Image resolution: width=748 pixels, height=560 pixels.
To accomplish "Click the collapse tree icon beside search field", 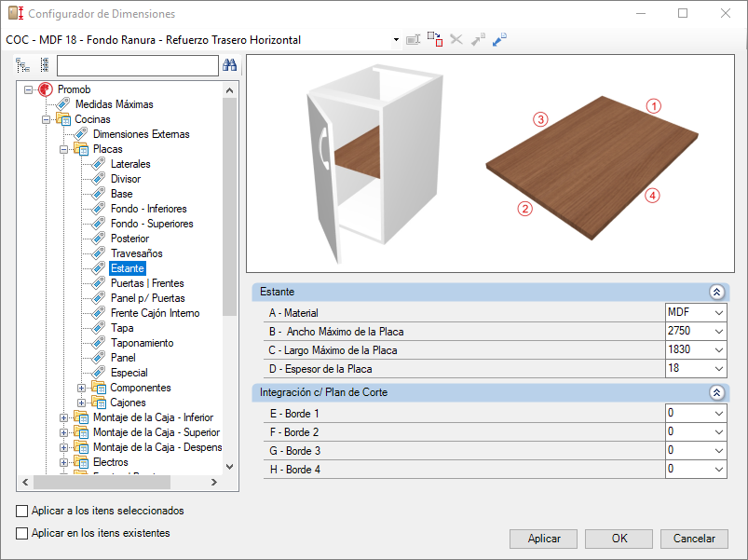I will (x=45, y=65).
